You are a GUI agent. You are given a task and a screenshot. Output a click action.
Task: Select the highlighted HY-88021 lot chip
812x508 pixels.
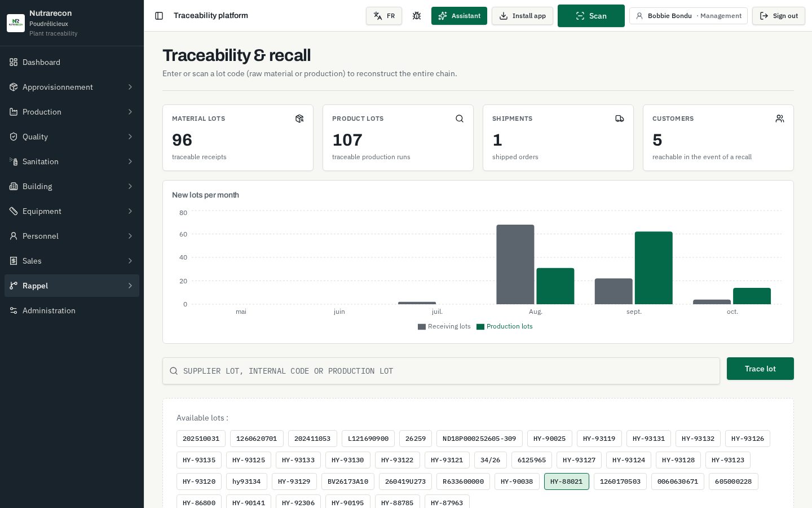pyautogui.click(x=567, y=481)
